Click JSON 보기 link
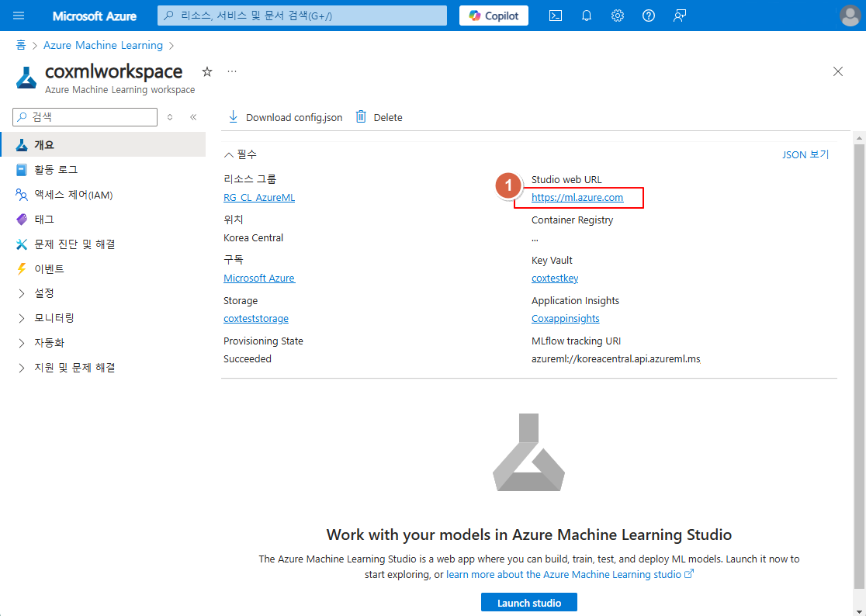866x616 pixels. [805, 154]
